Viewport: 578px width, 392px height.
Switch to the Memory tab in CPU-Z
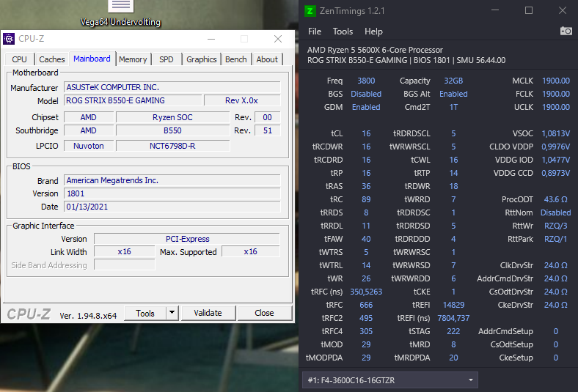pos(133,59)
